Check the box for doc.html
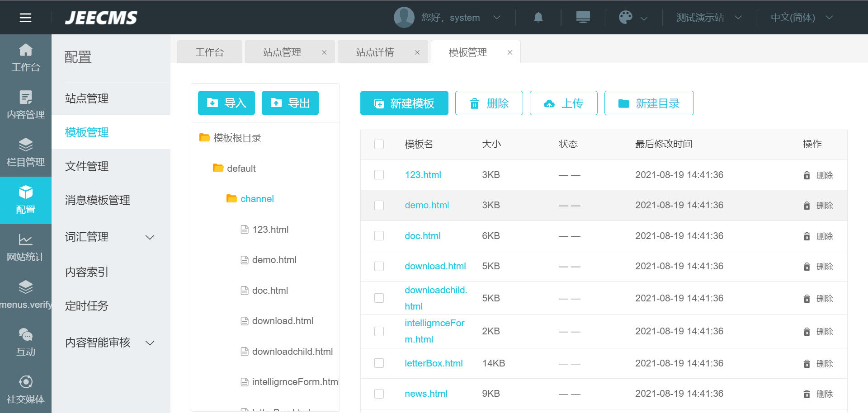 [x=379, y=236]
